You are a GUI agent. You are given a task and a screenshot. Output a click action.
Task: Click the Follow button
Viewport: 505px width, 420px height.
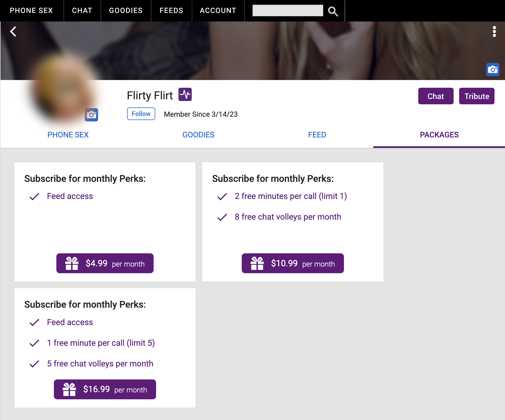click(x=141, y=114)
